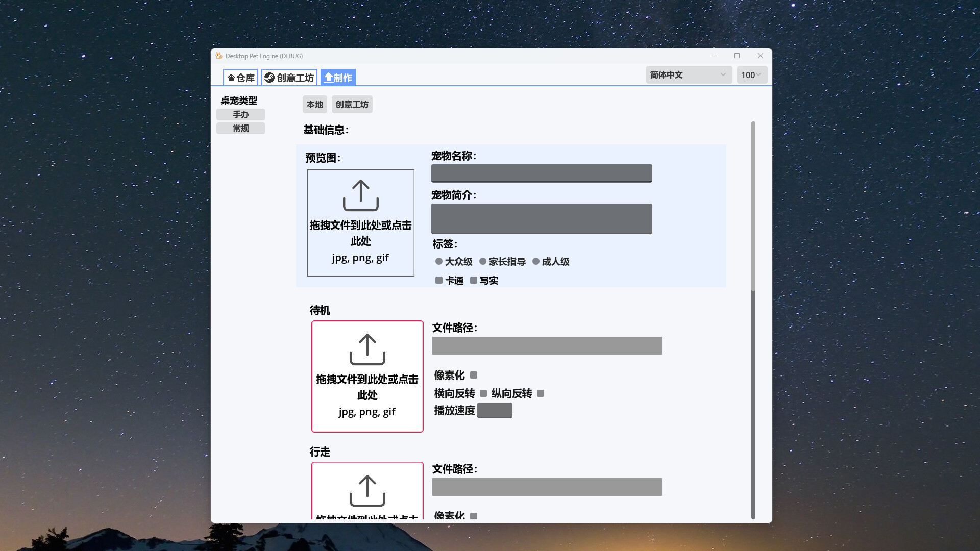The width and height of the screenshot is (980, 551).
Task: Toggle 像素化 checkbox in 待机 section
Action: [474, 375]
